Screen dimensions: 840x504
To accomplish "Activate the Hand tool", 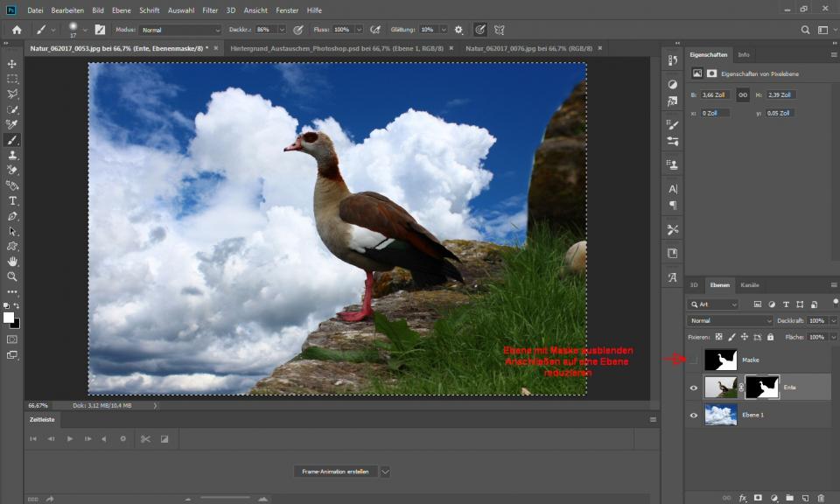I will coord(12,261).
